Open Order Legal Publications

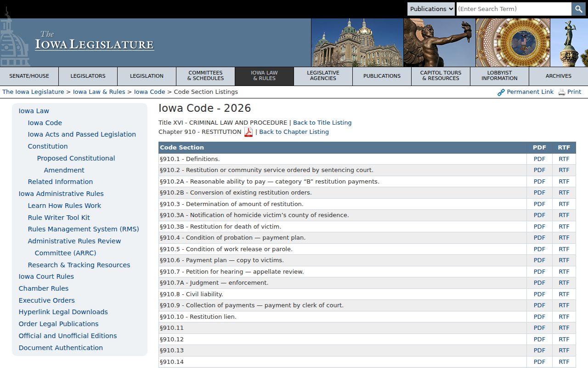click(x=59, y=324)
